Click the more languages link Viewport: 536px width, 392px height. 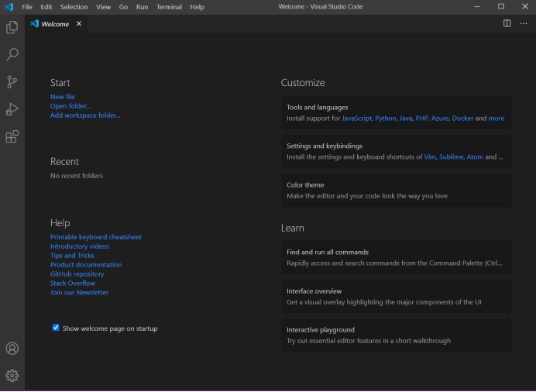pyautogui.click(x=496, y=119)
